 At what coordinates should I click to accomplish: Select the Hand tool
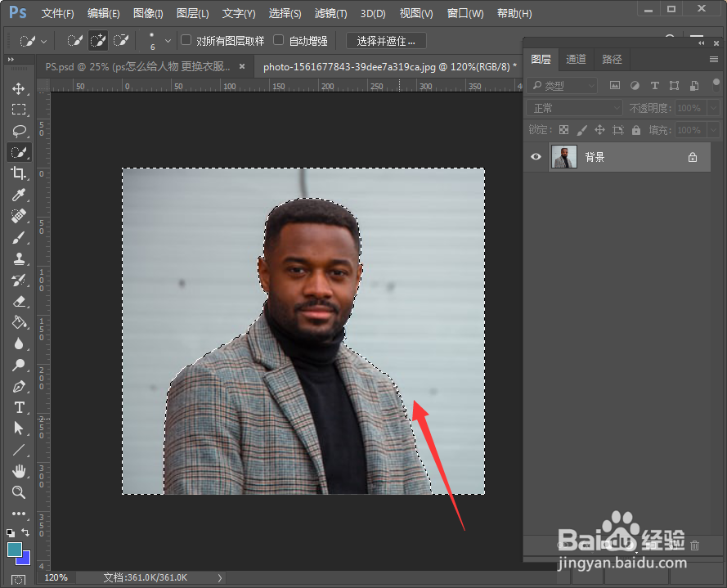pyautogui.click(x=19, y=471)
